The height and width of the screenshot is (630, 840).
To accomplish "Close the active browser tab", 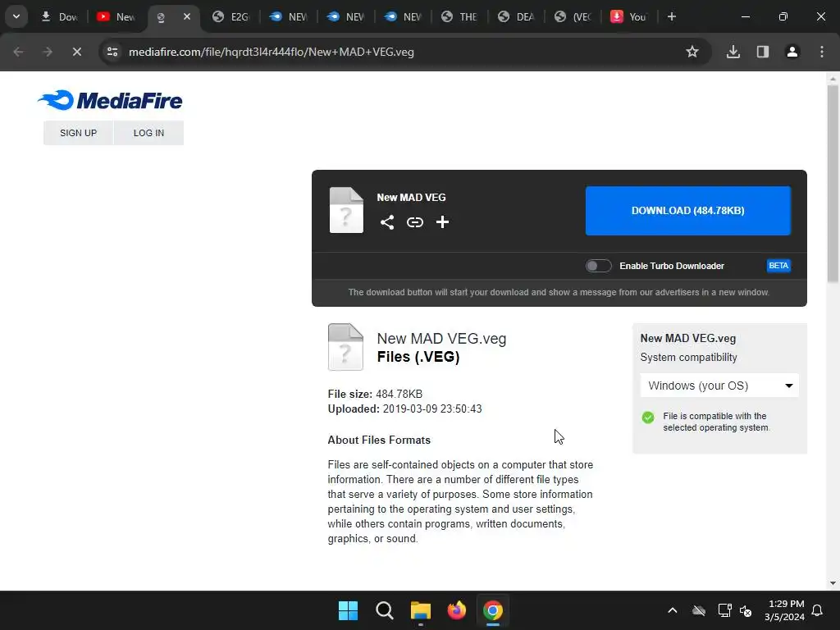I will tap(187, 16).
